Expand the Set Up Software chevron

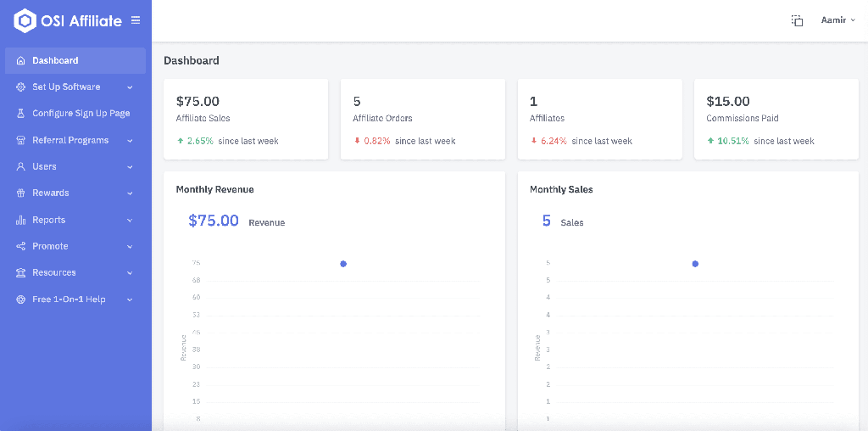(x=130, y=87)
